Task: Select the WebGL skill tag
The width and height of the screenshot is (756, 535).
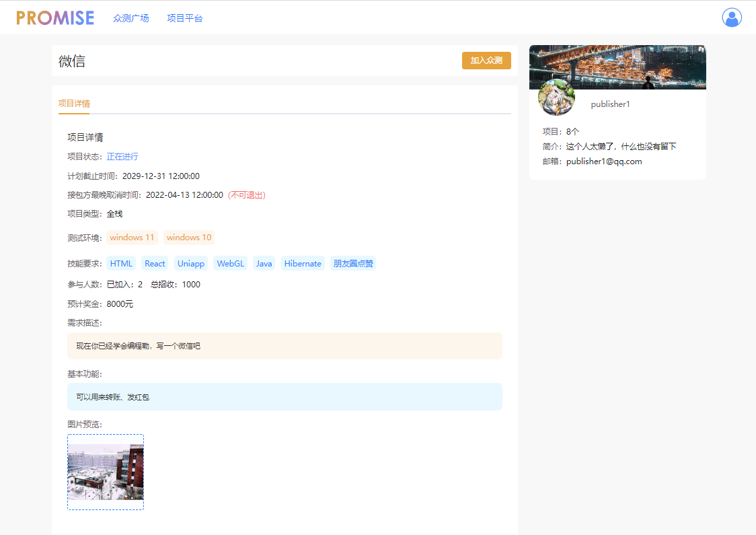Action: (x=230, y=263)
